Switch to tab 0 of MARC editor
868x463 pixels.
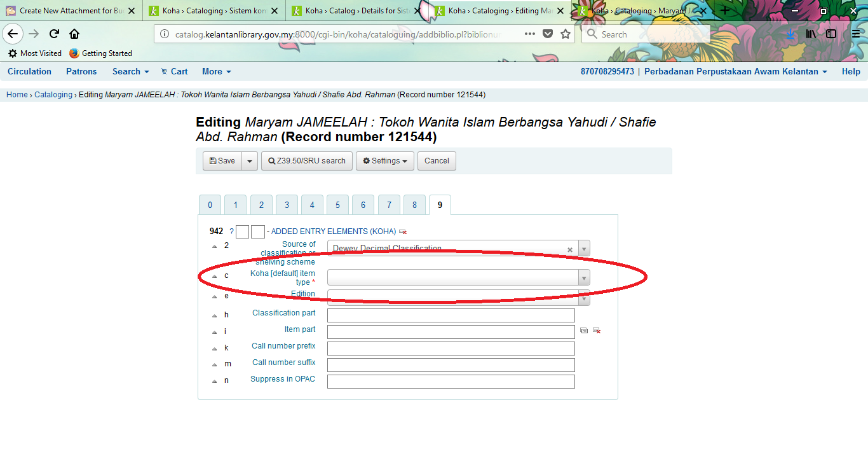point(210,205)
